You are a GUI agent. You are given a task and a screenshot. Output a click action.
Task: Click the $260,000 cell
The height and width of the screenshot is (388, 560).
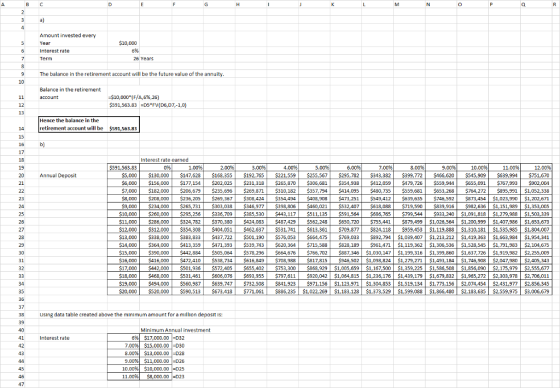tap(155, 214)
